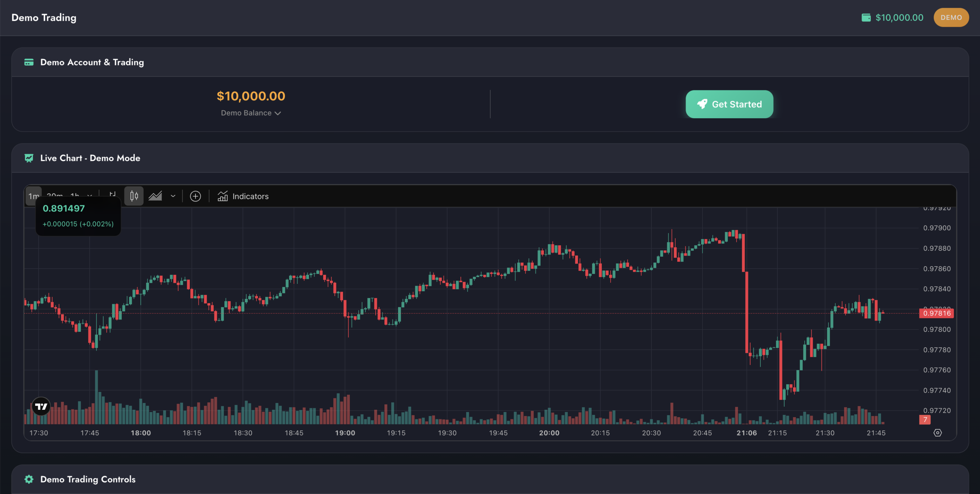Click the TradingView logo on the chart
This screenshot has width=980, height=494.
tap(41, 406)
